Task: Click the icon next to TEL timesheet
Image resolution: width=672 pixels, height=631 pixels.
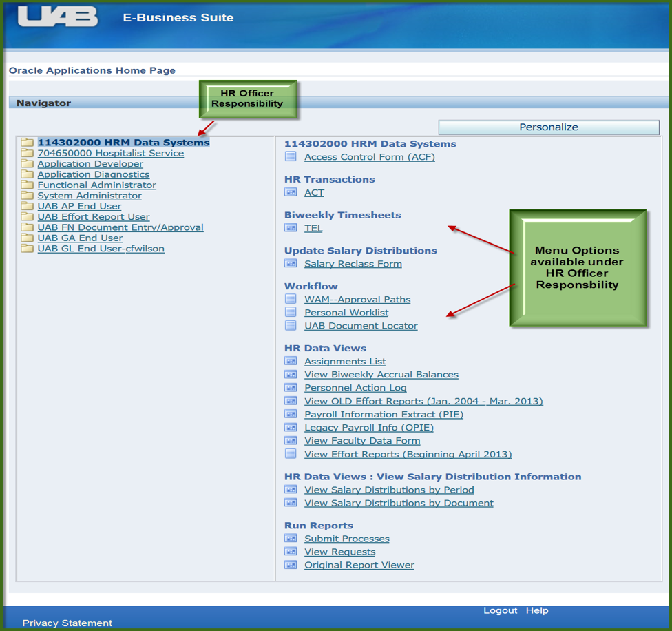Action: pyautogui.click(x=291, y=228)
